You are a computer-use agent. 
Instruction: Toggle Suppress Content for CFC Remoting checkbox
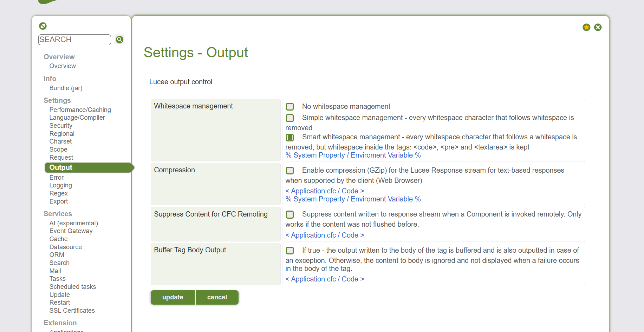[x=290, y=214]
